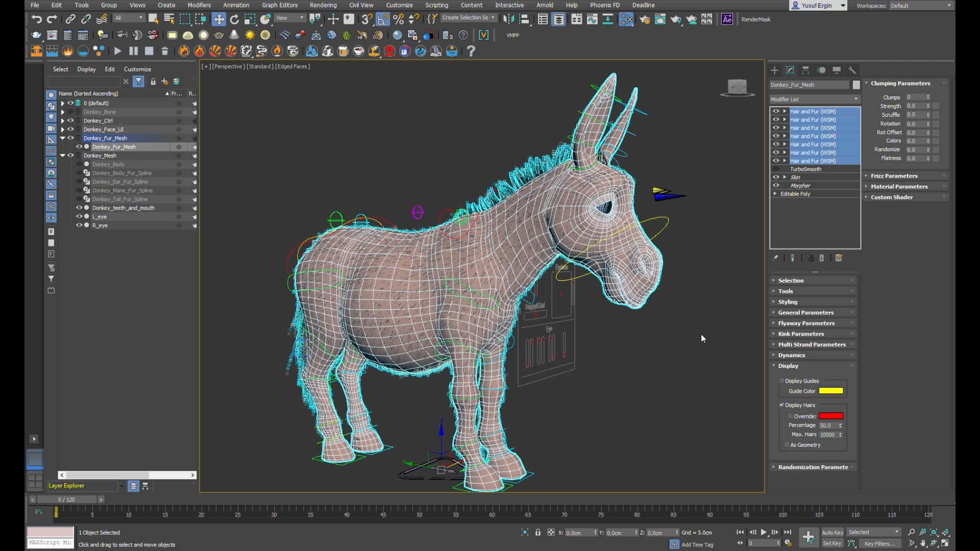980x551 pixels.
Task: Open the Render Setup dialog
Action: (x=645, y=19)
